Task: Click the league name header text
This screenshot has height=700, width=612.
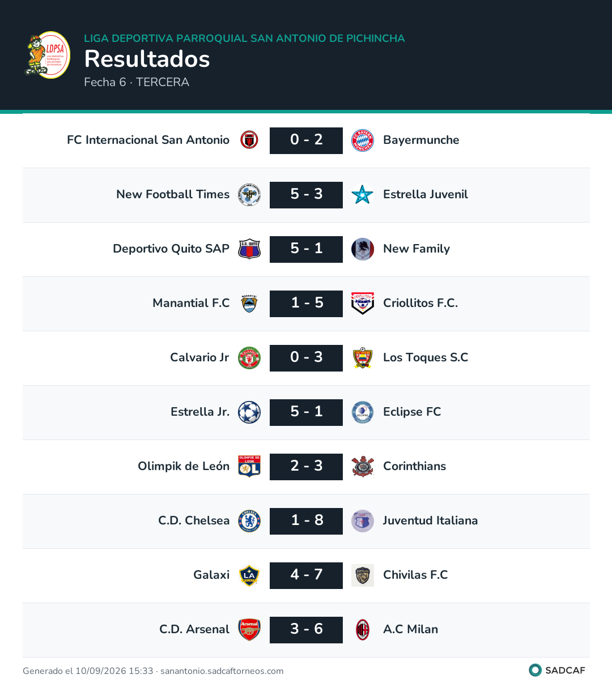Action: pos(244,39)
